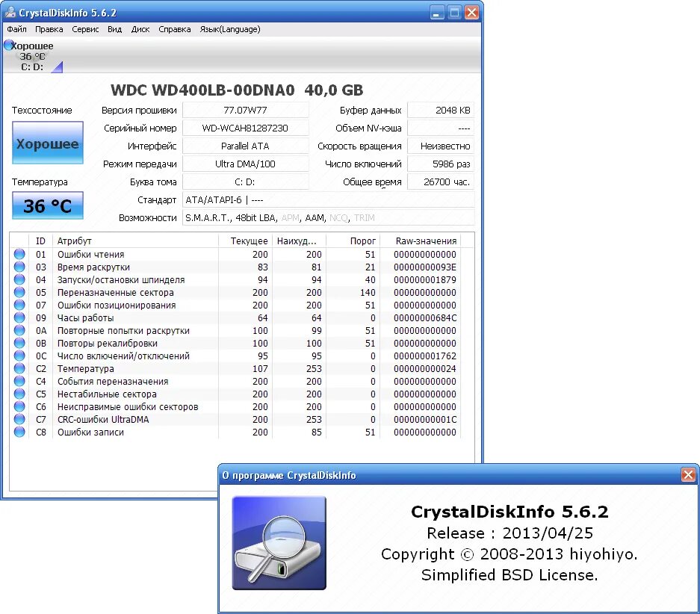Click the status orb for Повторные попытки раскрутки

click(x=19, y=330)
